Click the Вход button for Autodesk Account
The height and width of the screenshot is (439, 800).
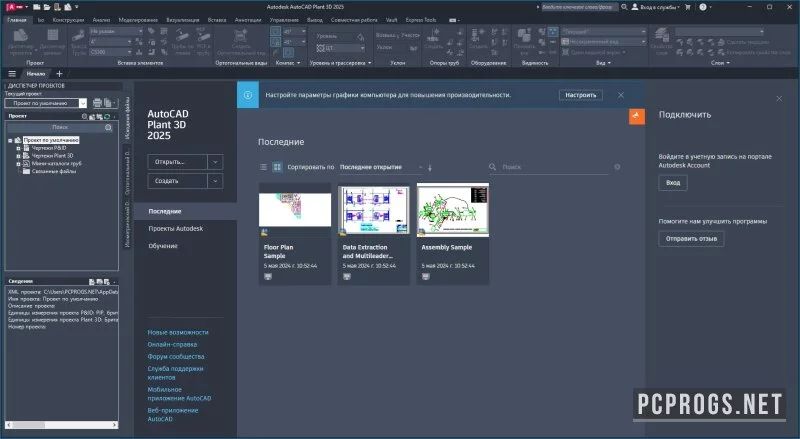click(673, 183)
